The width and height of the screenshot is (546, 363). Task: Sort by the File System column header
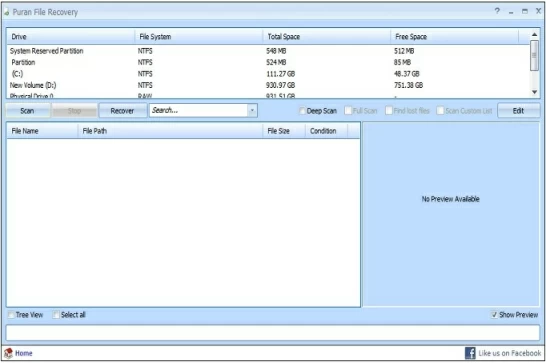[199, 37]
